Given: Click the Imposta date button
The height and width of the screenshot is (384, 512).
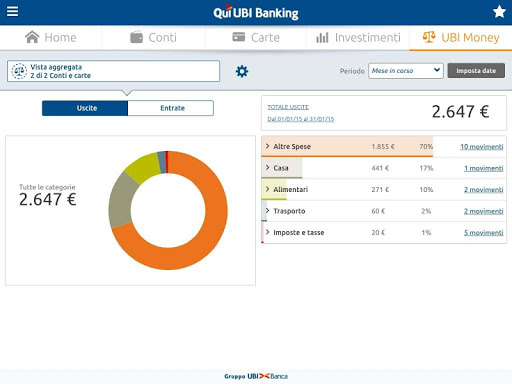Looking at the screenshot, I should pyautogui.click(x=476, y=71).
